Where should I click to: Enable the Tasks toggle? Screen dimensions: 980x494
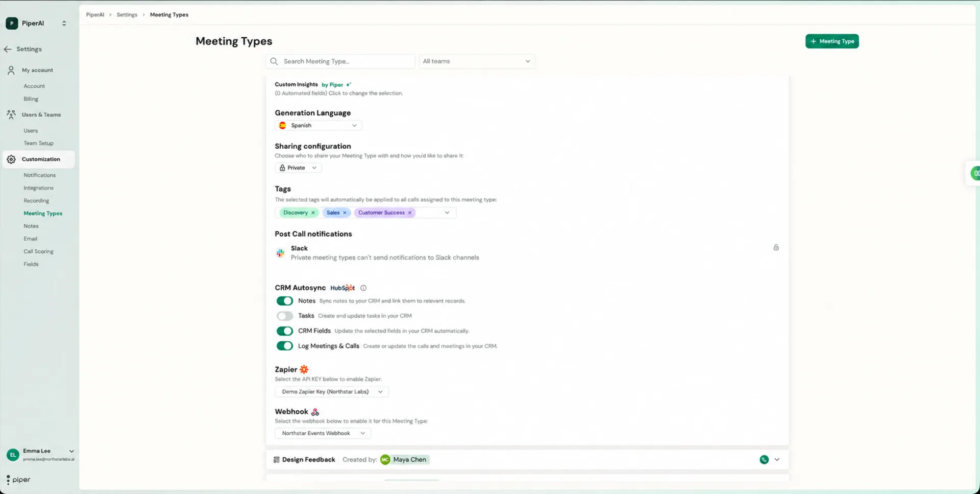(284, 316)
